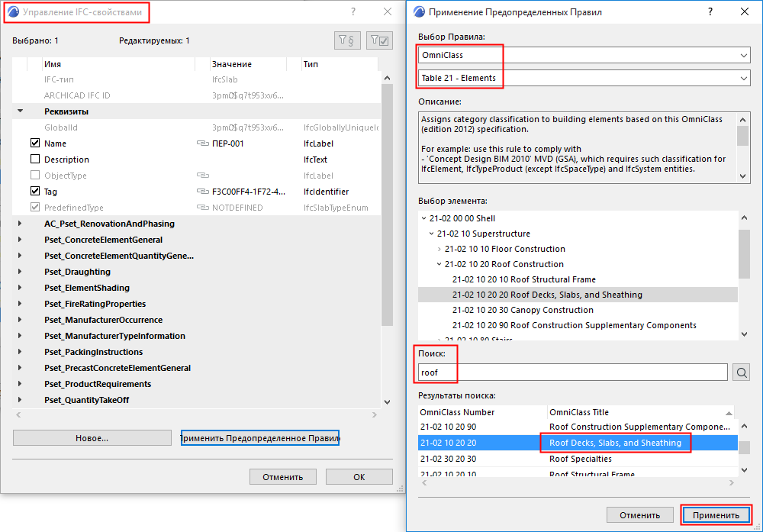Collapse 21-02 10 20 Roof Construction node
763x532 pixels.
click(x=439, y=264)
